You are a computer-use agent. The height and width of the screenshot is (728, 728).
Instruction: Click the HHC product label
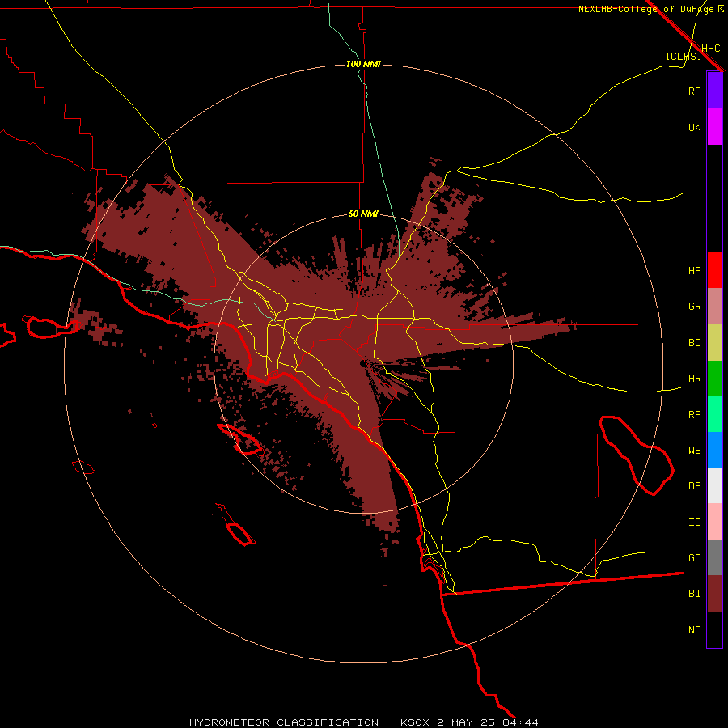[x=710, y=49]
